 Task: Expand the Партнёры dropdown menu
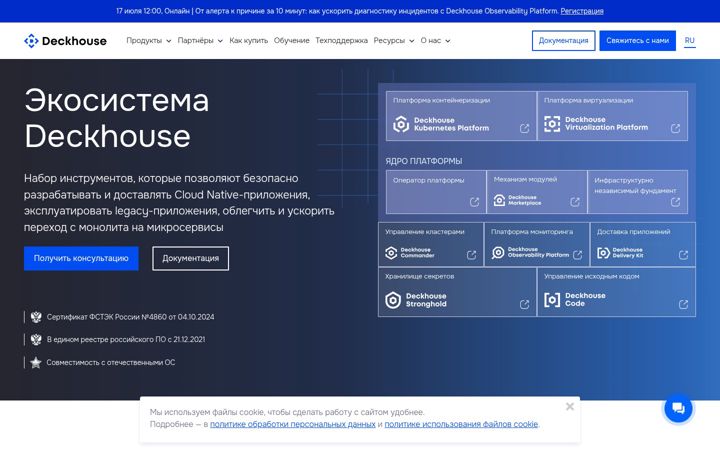tap(200, 40)
